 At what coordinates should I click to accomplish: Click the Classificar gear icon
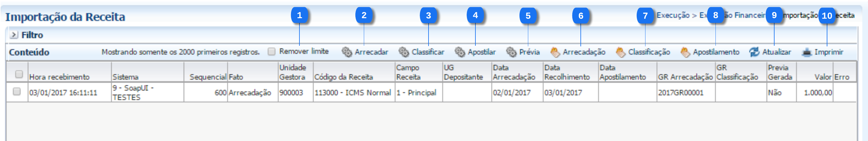(x=403, y=52)
